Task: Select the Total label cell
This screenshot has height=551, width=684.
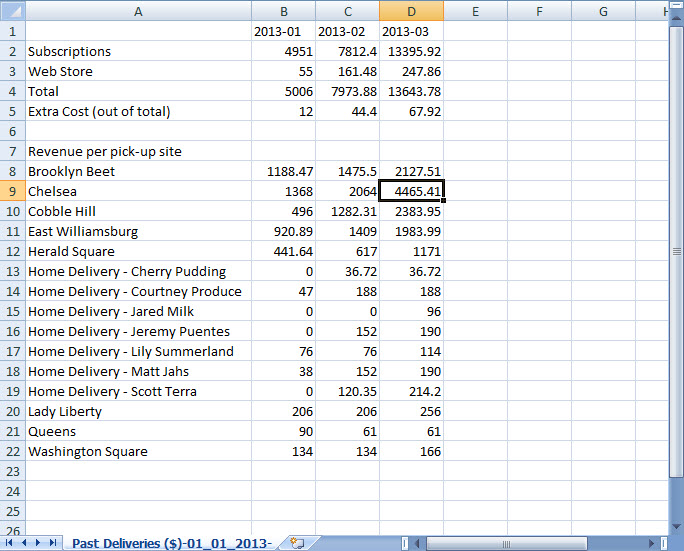Action: [x=138, y=91]
